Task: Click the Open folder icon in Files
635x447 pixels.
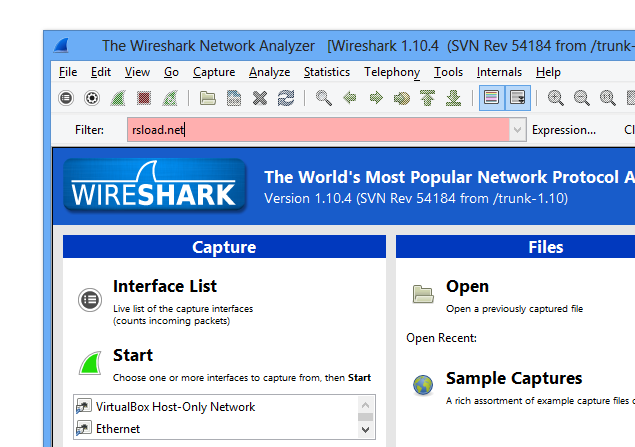Action: (x=423, y=294)
